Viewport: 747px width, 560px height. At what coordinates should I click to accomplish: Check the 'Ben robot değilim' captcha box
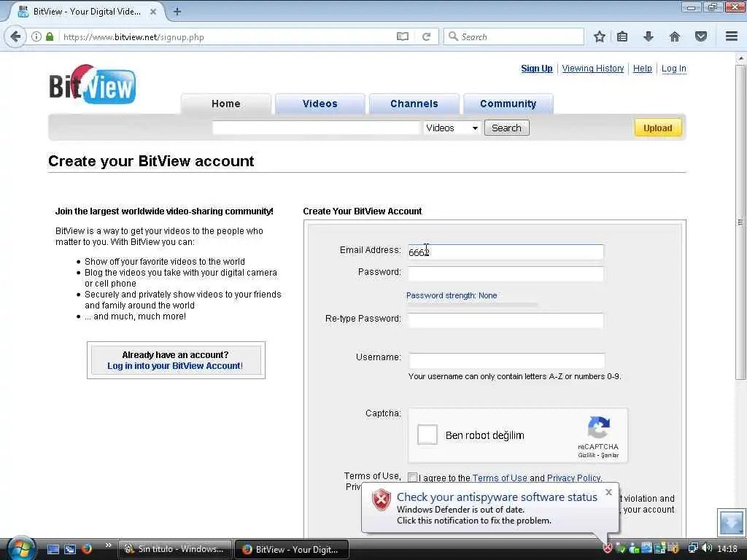[427, 435]
